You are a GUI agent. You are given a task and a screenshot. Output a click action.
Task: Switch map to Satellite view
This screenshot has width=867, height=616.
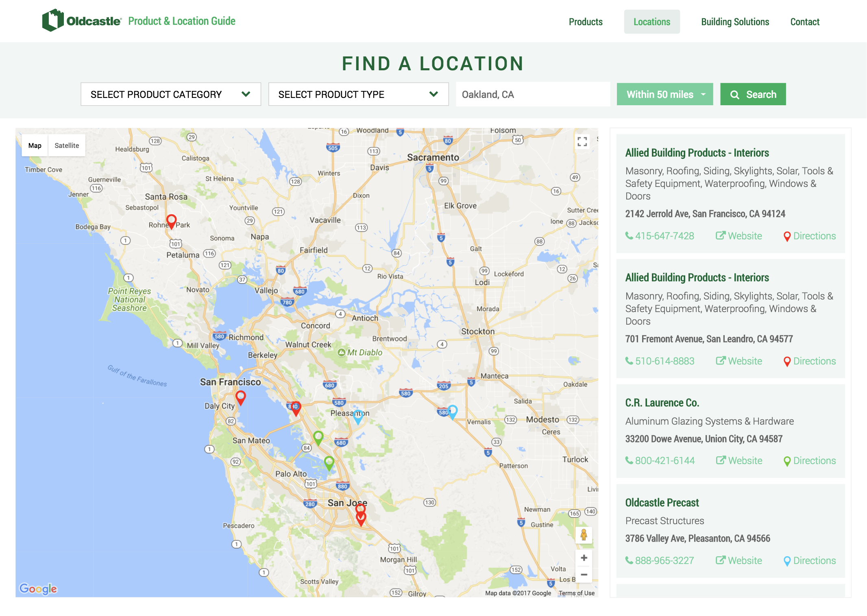[x=67, y=145]
